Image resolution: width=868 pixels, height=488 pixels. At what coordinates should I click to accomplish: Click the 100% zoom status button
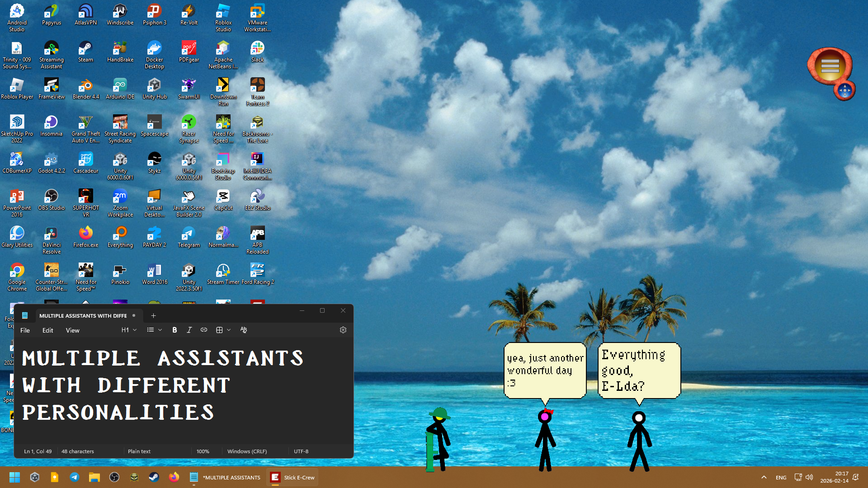coord(203,451)
